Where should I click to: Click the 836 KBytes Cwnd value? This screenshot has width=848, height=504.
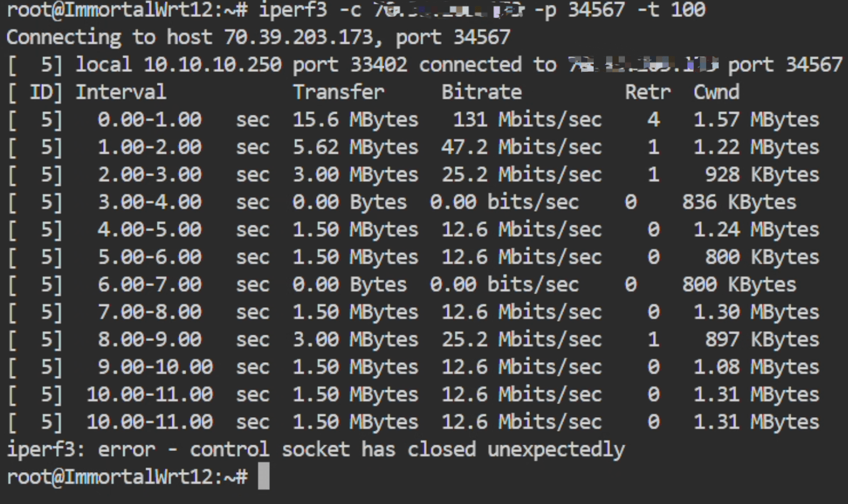tap(739, 202)
